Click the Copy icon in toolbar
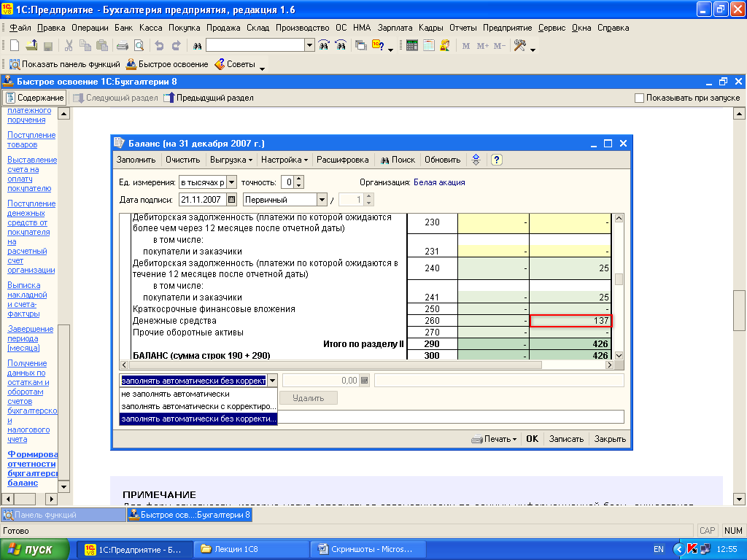Viewport: 747px width, 560px height. click(85, 46)
